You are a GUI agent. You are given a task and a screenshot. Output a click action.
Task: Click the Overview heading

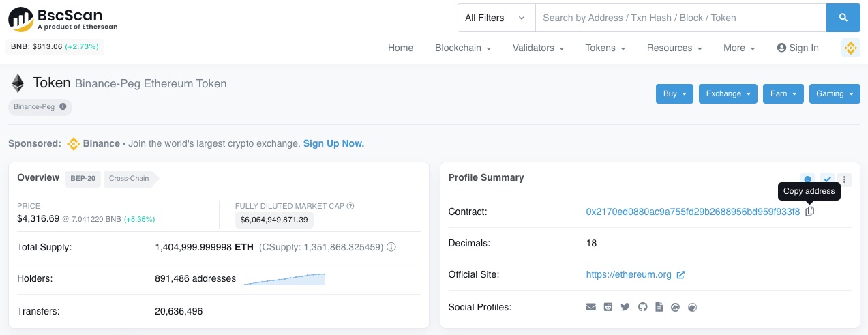click(38, 177)
